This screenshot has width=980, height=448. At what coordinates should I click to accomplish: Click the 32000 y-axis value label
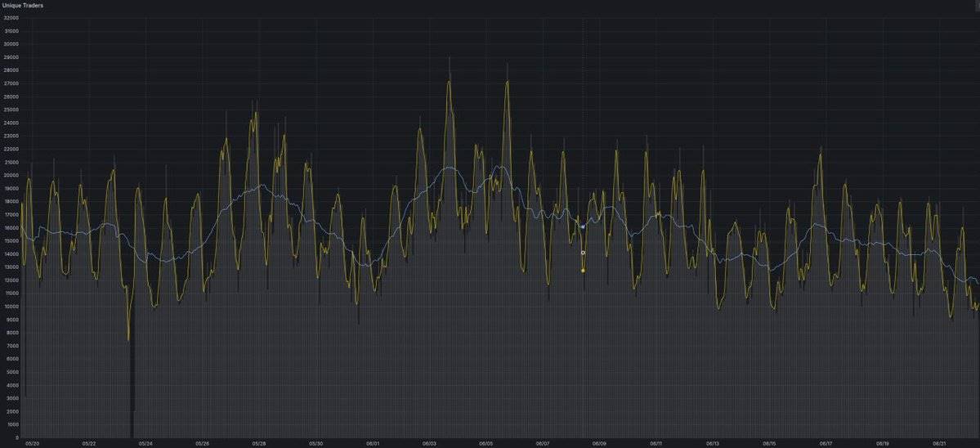tap(11, 17)
